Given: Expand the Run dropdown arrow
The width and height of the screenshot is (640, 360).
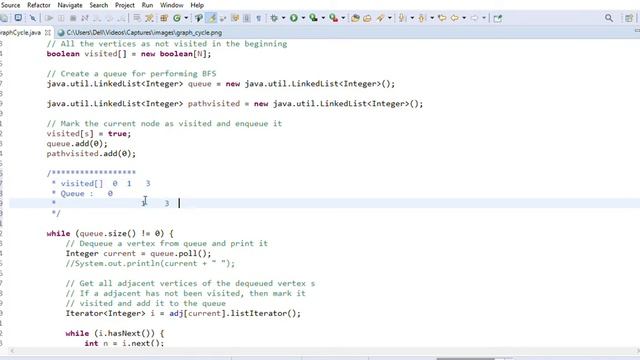Looking at the screenshot, I should tap(303, 18).
